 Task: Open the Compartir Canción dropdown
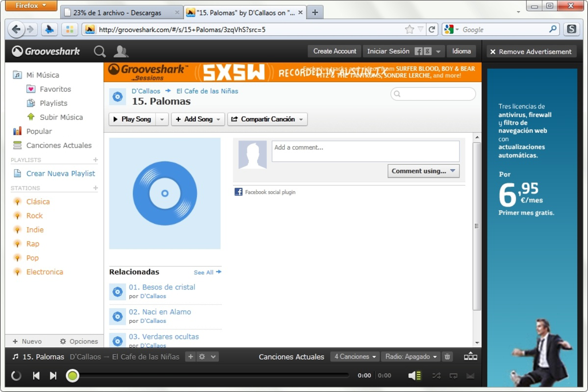click(x=267, y=119)
